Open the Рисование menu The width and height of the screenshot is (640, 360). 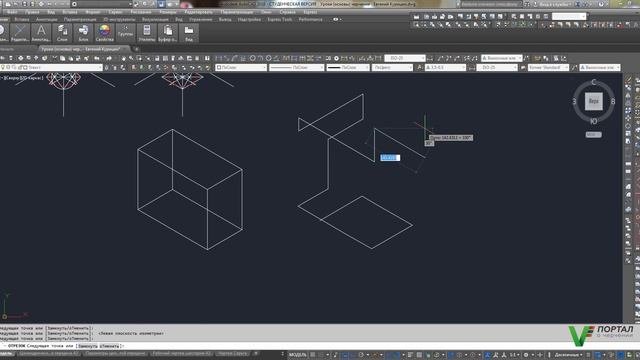click(141, 12)
